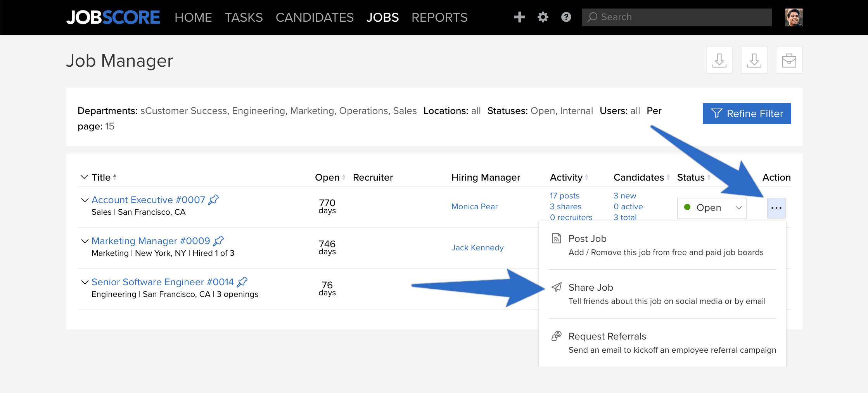Image resolution: width=868 pixels, height=393 pixels.
Task: Open the Open status dropdown
Action: point(712,208)
